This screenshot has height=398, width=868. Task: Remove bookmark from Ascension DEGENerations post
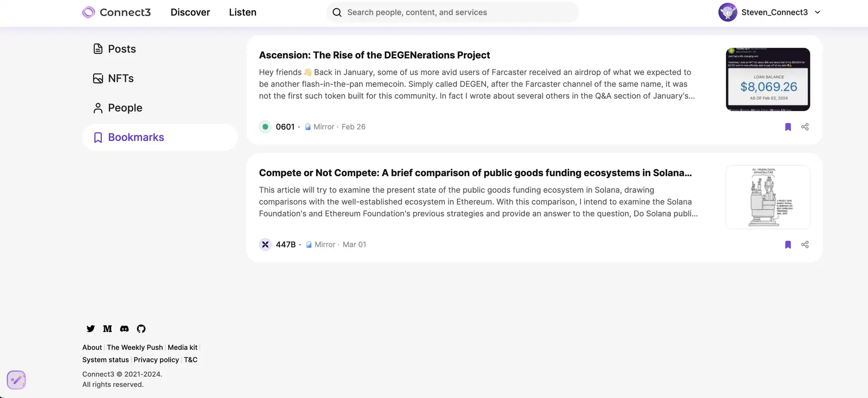(788, 127)
